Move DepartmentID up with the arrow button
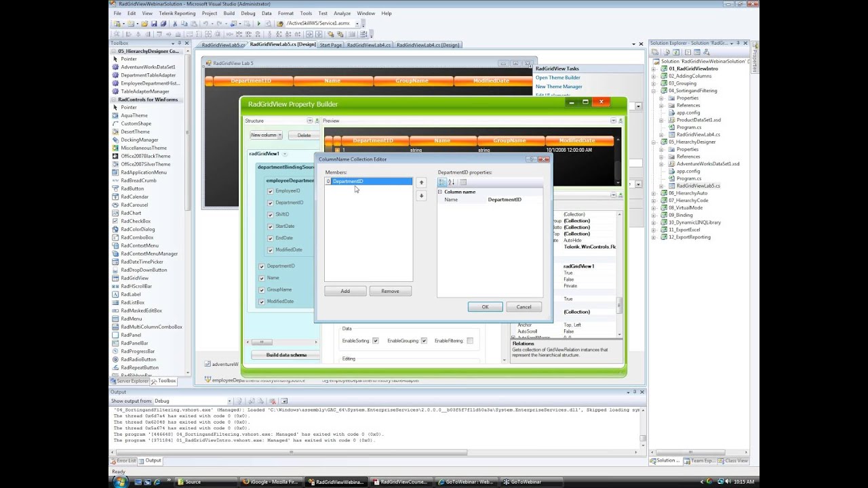The width and height of the screenshot is (868, 488). click(x=421, y=182)
